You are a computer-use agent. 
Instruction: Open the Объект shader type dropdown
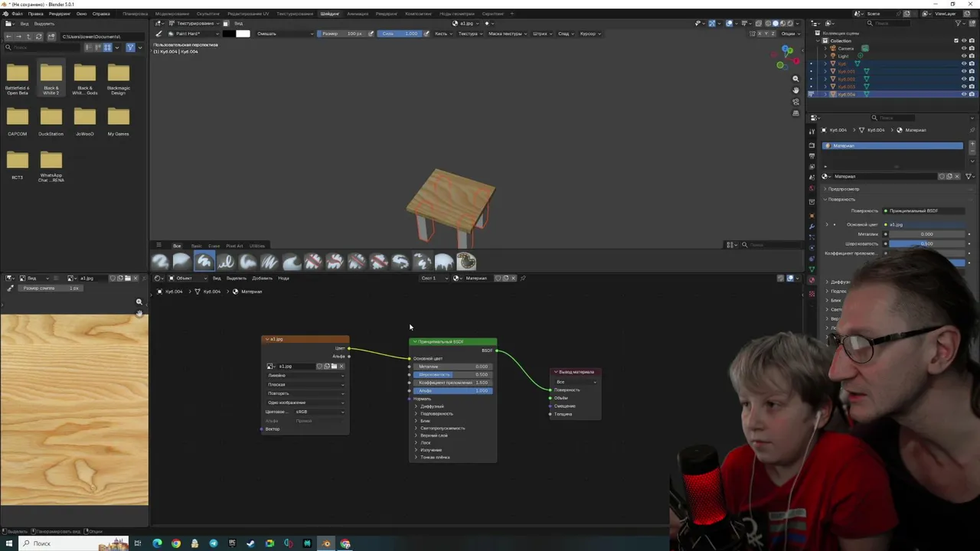click(188, 278)
